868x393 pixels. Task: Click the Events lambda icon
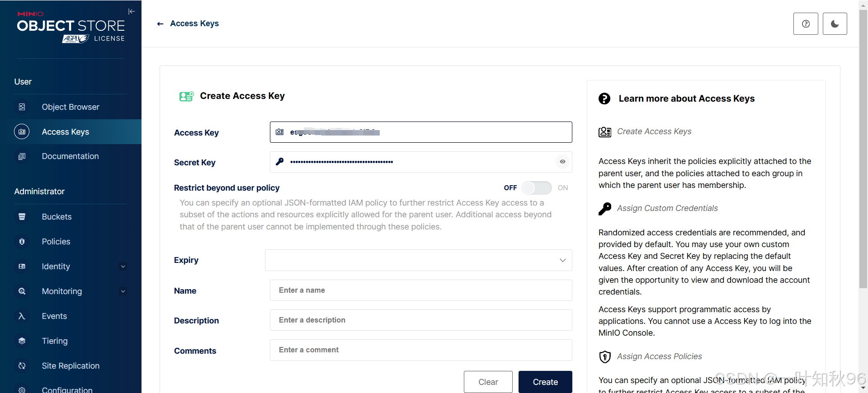(22, 316)
